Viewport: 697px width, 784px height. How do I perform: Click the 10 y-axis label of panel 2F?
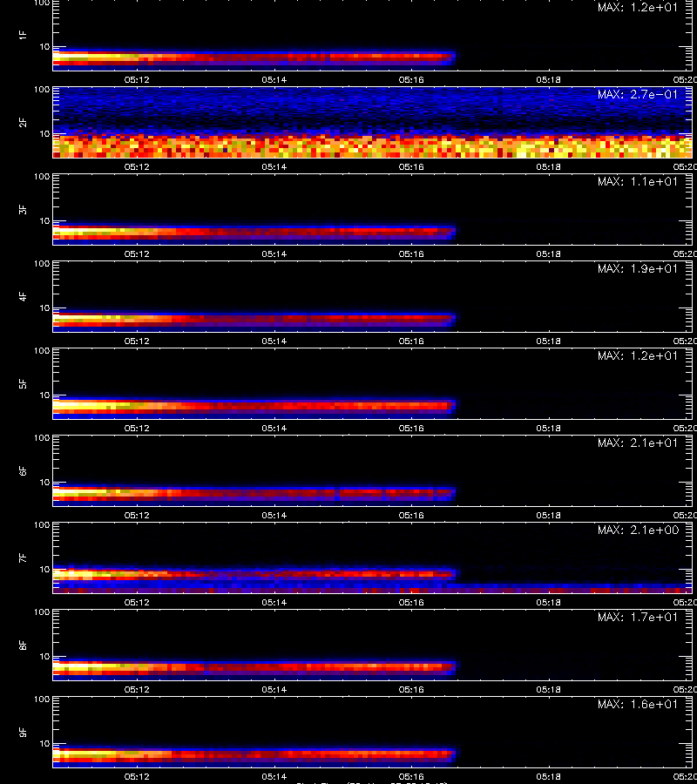pos(44,133)
